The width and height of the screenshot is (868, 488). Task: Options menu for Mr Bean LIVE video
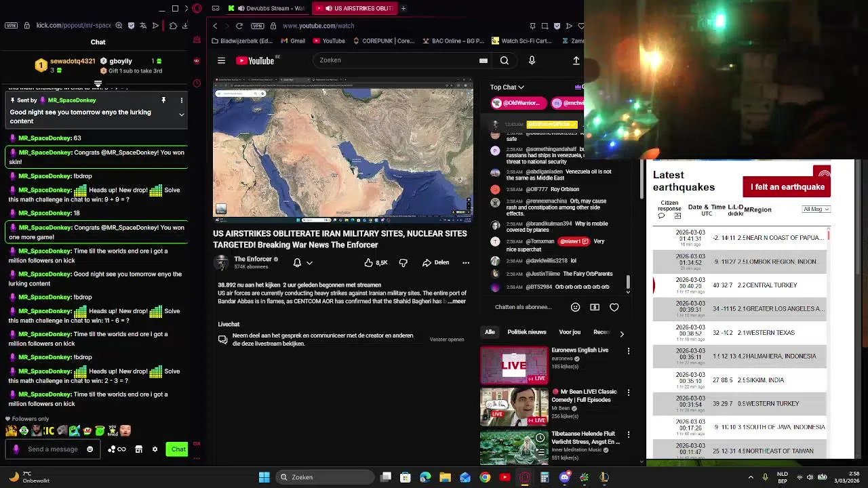click(x=628, y=392)
